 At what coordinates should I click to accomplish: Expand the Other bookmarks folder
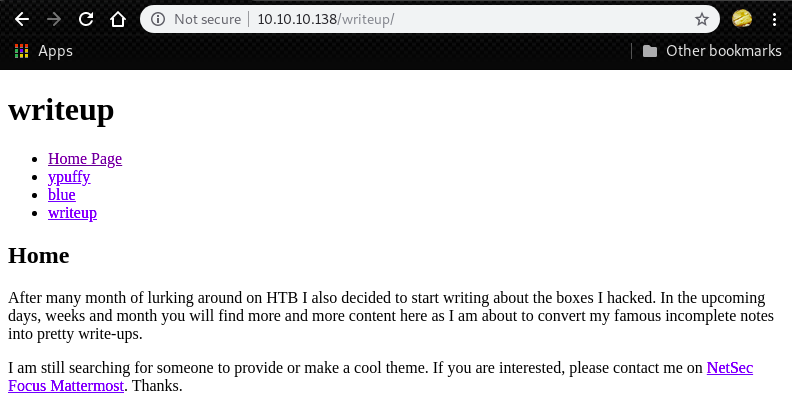pos(711,51)
